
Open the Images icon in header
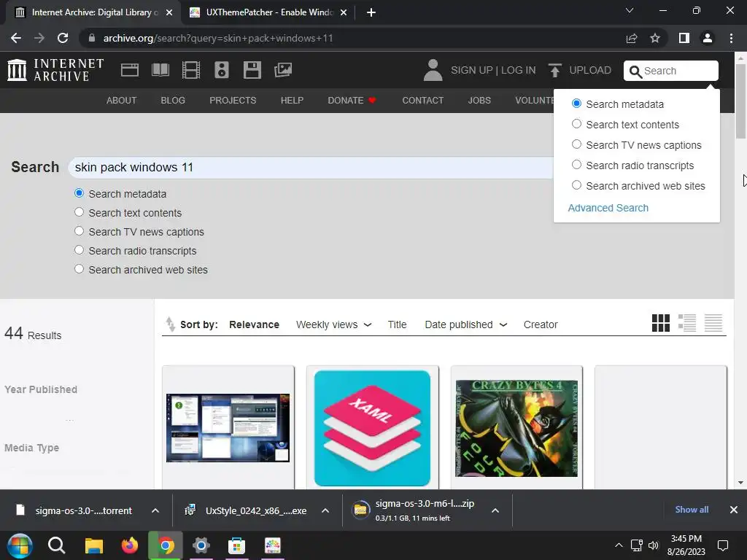(283, 70)
